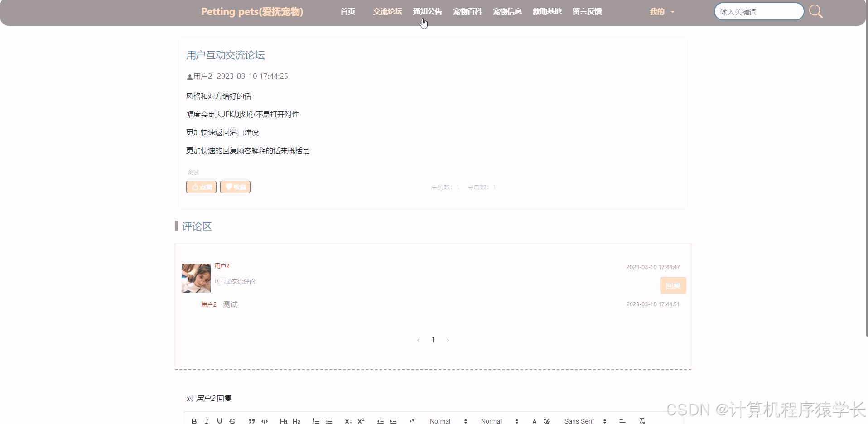Open 救助基地 rescue base page
Image resolution: width=868 pixels, height=424 pixels.
pos(547,12)
